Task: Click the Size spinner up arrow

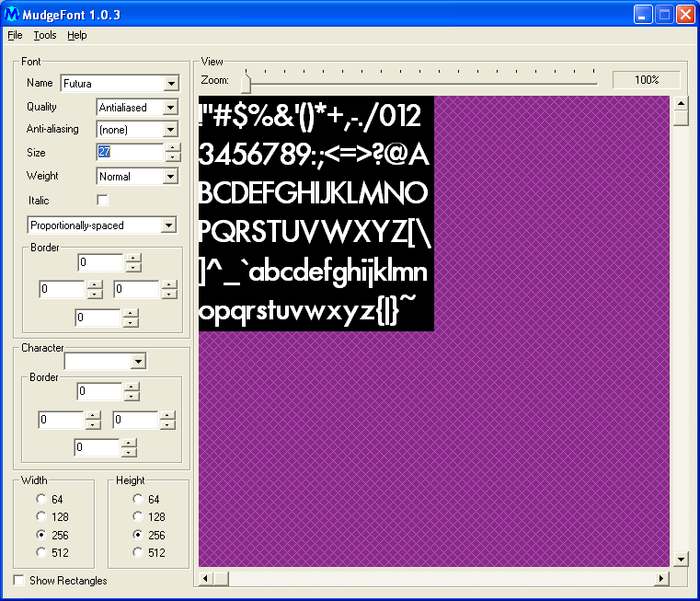Action: click(170, 148)
